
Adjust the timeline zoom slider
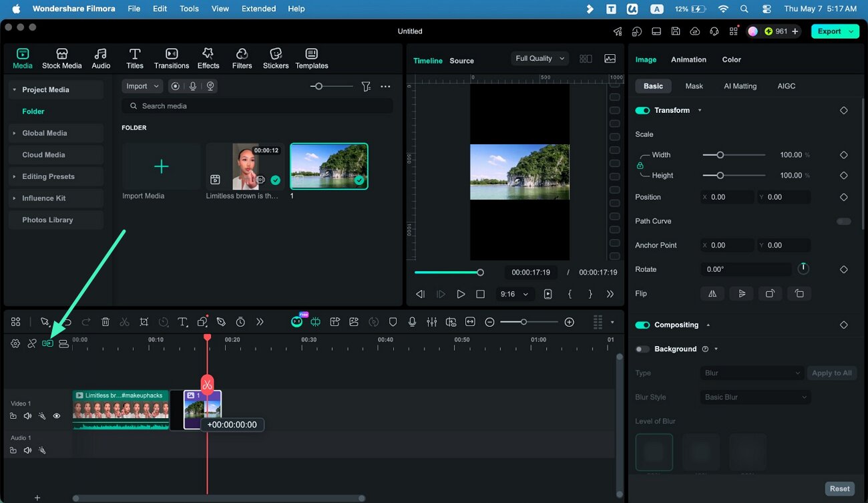[x=529, y=322]
